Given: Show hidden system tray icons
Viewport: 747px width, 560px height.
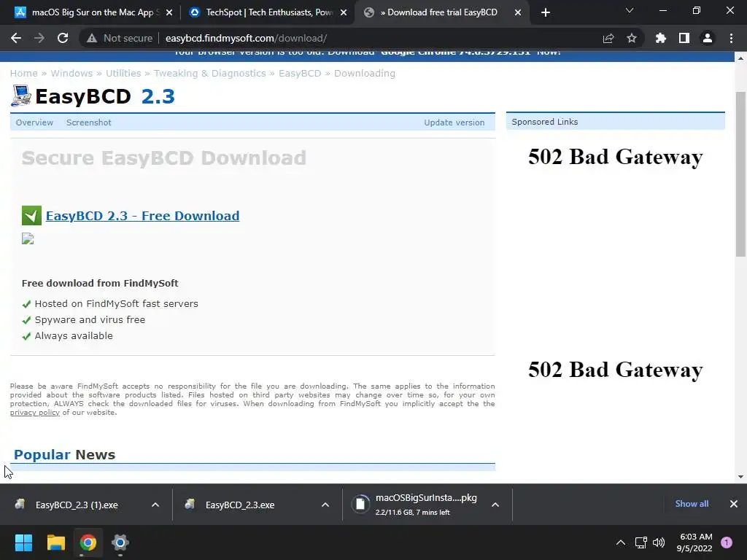Looking at the screenshot, I should [621, 542].
